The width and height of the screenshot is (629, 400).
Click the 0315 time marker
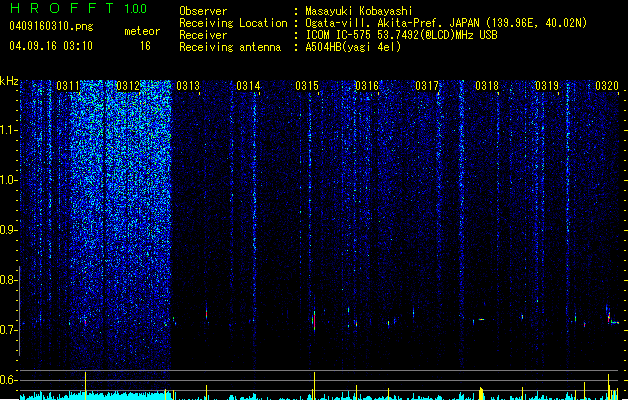tap(307, 86)
